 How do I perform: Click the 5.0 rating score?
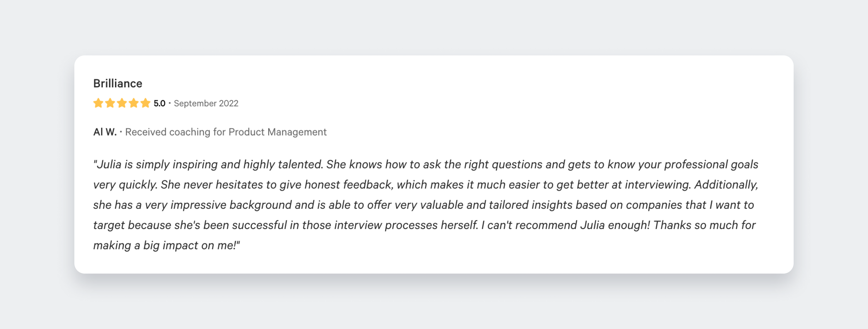point(159,103)
